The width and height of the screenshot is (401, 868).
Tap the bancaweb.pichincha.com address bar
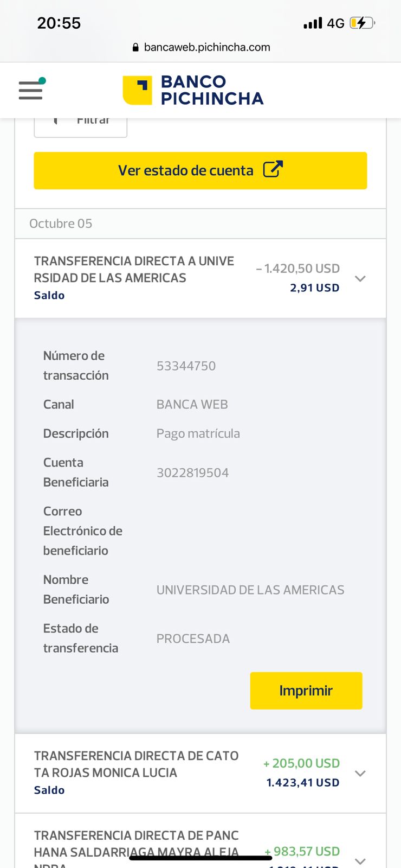tap(207, 48)
